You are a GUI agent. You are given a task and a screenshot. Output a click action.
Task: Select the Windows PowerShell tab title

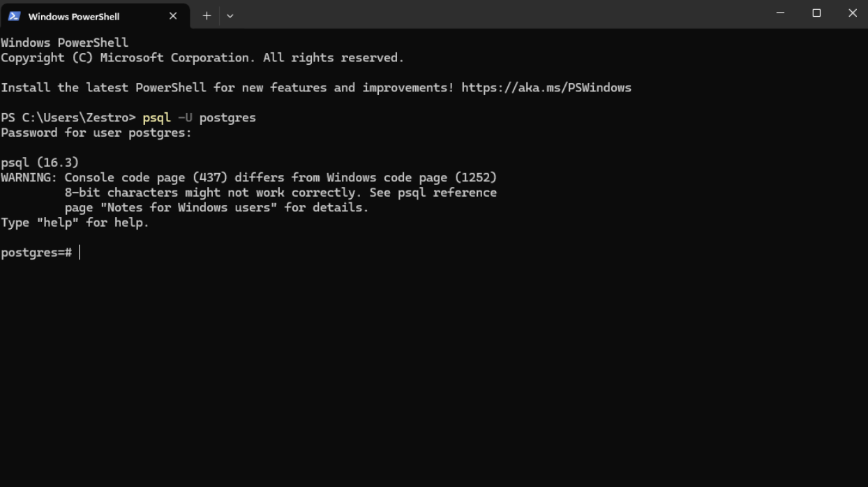[x=74, y=17]
